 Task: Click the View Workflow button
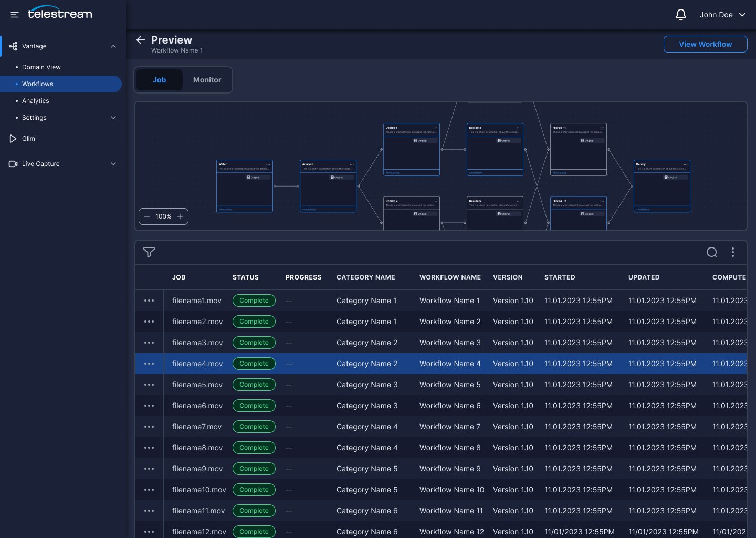(x=706, y=44)
